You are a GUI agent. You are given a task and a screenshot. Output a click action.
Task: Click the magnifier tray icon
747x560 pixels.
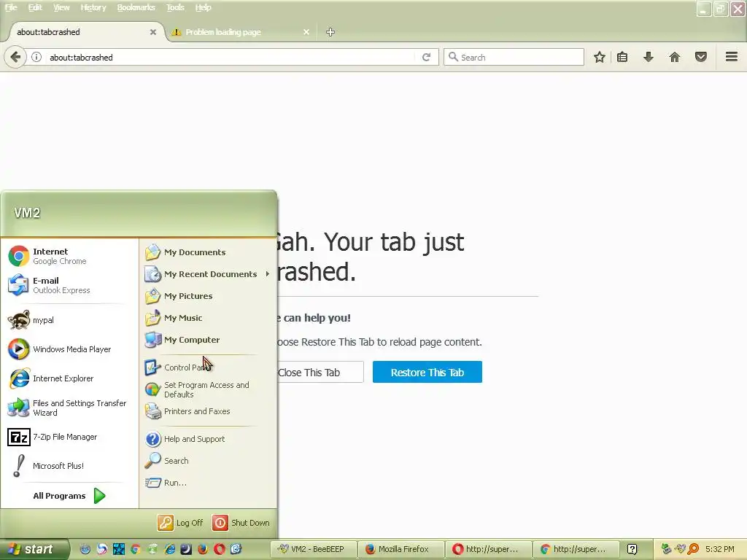pos(693,549)
